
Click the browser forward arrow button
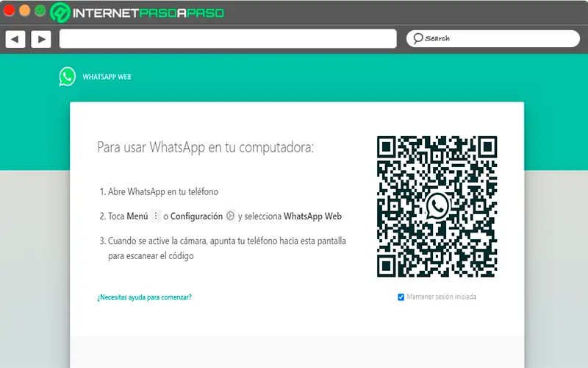pos(41,39)
